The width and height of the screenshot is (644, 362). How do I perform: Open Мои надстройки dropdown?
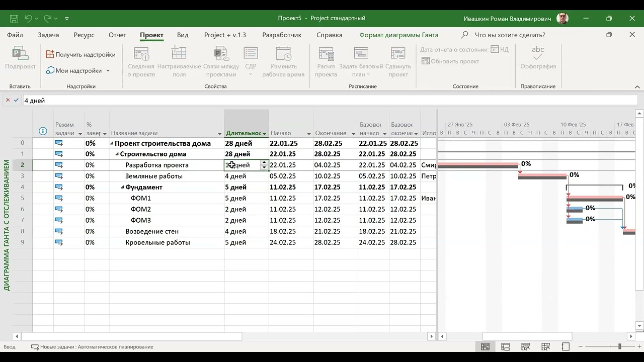coord(78,70)
